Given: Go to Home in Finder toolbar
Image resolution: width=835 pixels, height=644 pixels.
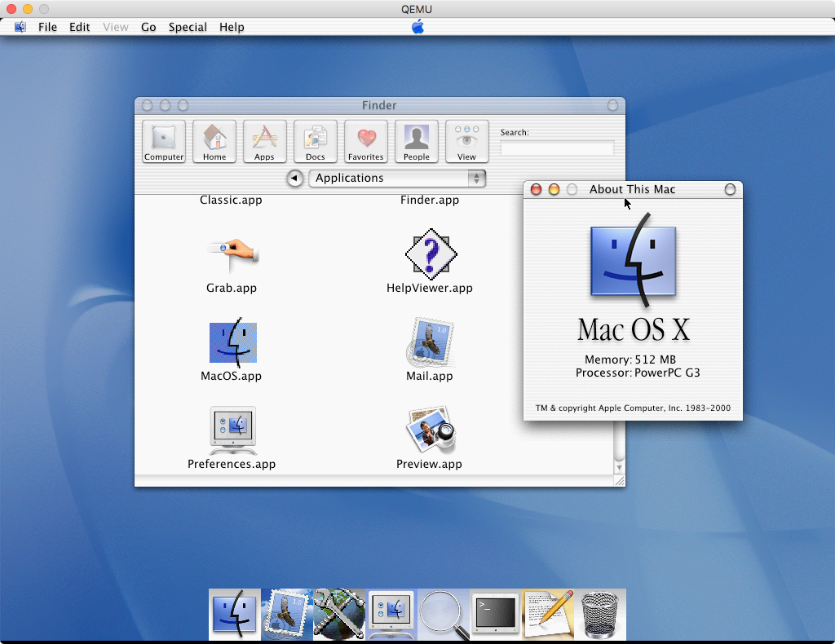Looking at the screenshot, I should point(214,141).
